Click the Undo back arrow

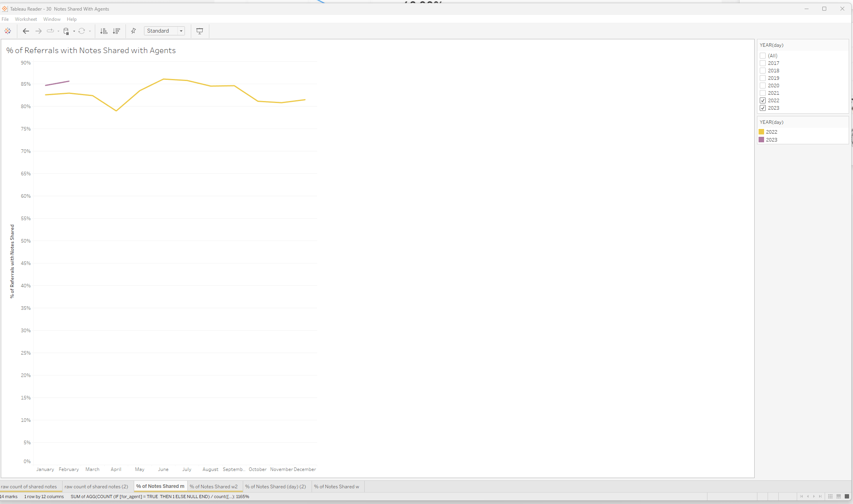[26, 31]
